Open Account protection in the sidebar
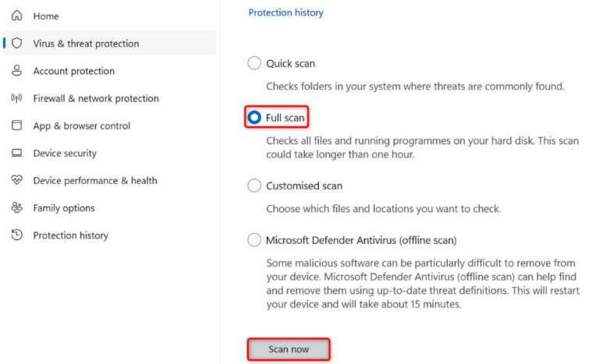 [73, 71]
